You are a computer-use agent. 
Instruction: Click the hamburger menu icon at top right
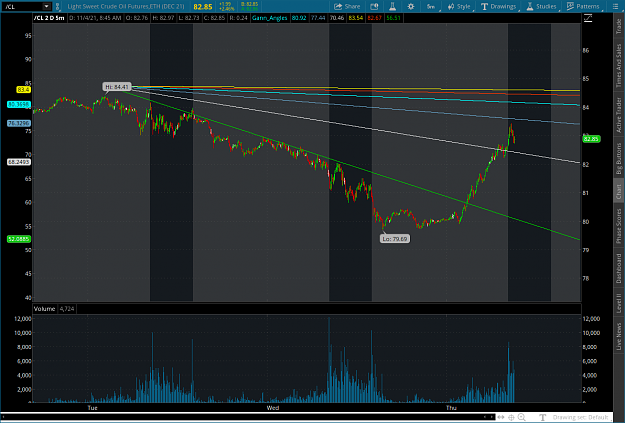(615, 6)
